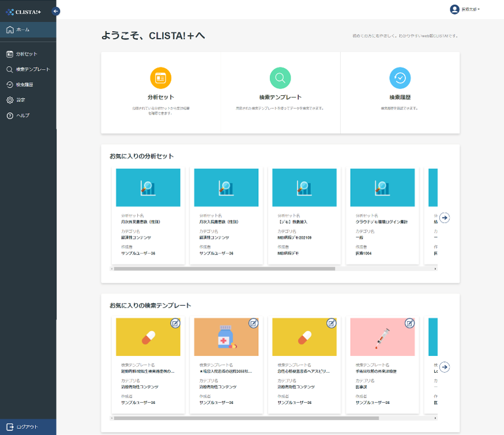The image size is (504, 435).
Task: Show next favorite analysis sets with arrow
Action: [445, 217]
